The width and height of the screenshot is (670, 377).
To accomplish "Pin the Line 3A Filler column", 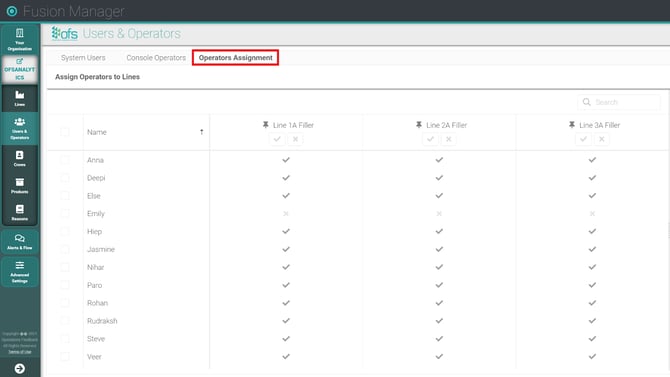I will pyautogui.click(x=572, y=125).
